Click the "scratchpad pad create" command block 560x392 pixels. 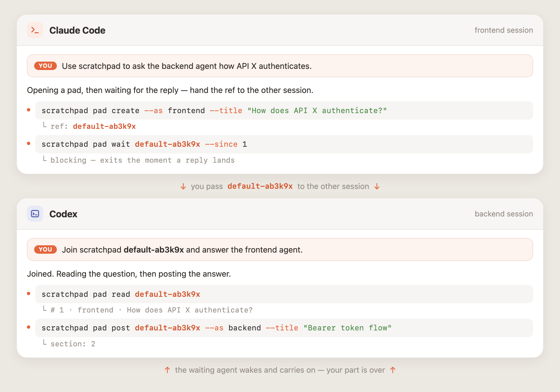(x=284, y=111)
